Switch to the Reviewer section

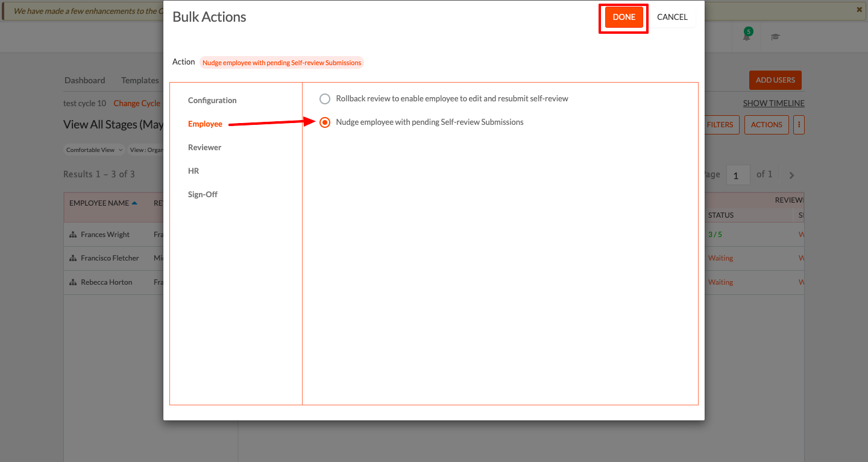coord(204,147)
